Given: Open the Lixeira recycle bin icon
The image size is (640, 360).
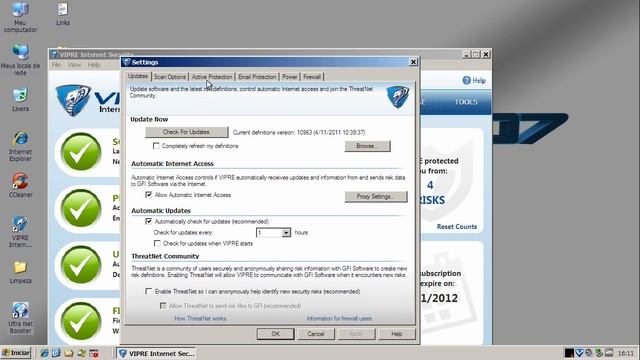Looking at the screenshot, I should point(20,99).
